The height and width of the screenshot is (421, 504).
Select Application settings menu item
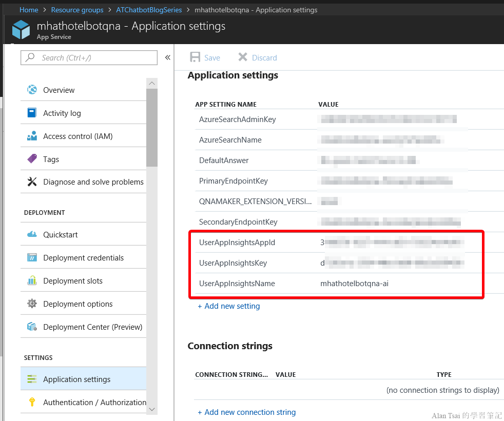point(83,379)
